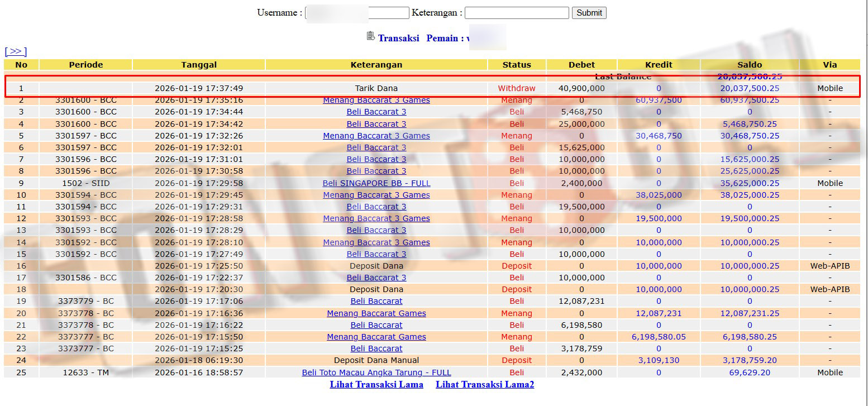Open Lihat Transaksi Lama link
Image resolution: width=868 pixels, height=406 pixels.
tap(376, 384)
